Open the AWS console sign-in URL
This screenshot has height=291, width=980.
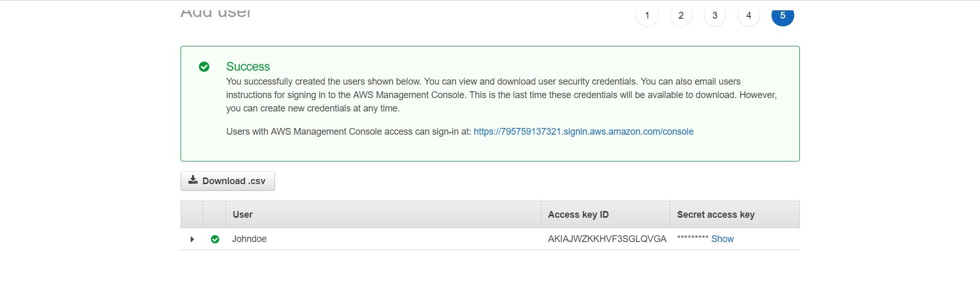pos(583,132)
